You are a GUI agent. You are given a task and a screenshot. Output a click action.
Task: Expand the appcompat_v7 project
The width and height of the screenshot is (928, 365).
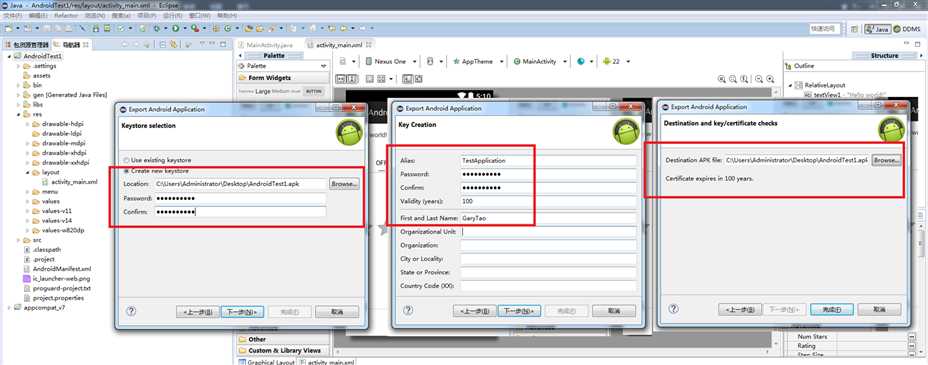[9, 308]
